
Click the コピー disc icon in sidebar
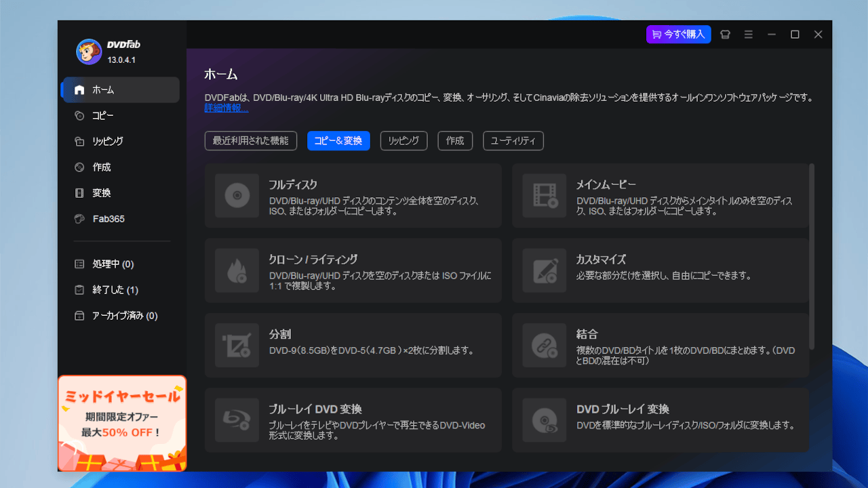point(79,116)
